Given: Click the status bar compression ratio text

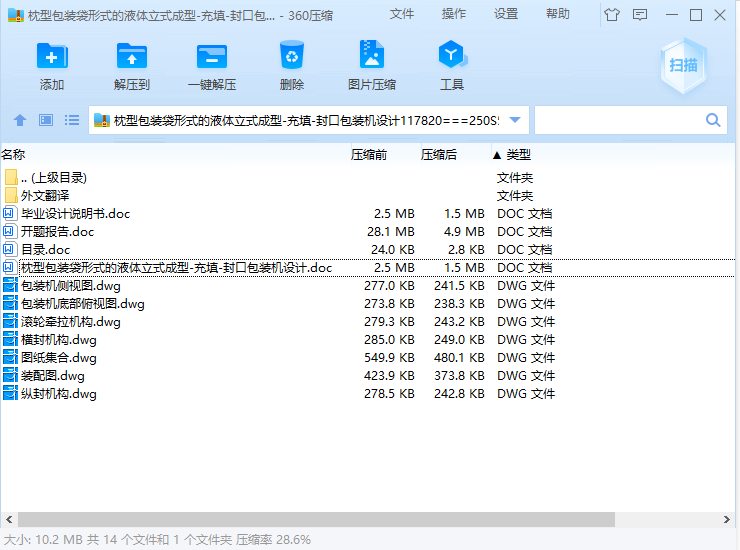Looking at the screenshot, I should tap(273, 540).
